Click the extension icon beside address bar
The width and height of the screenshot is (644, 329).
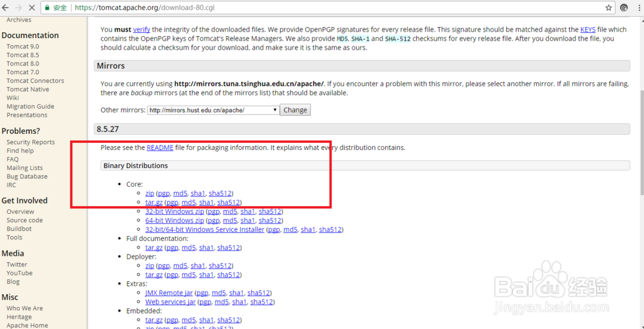pos(624,7)
